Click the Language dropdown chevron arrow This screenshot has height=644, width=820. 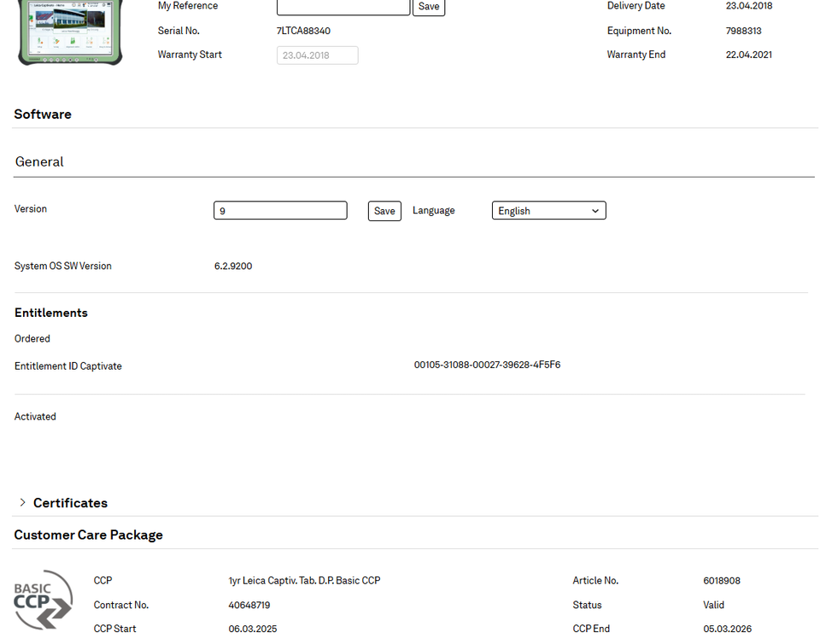coord(595,210)
